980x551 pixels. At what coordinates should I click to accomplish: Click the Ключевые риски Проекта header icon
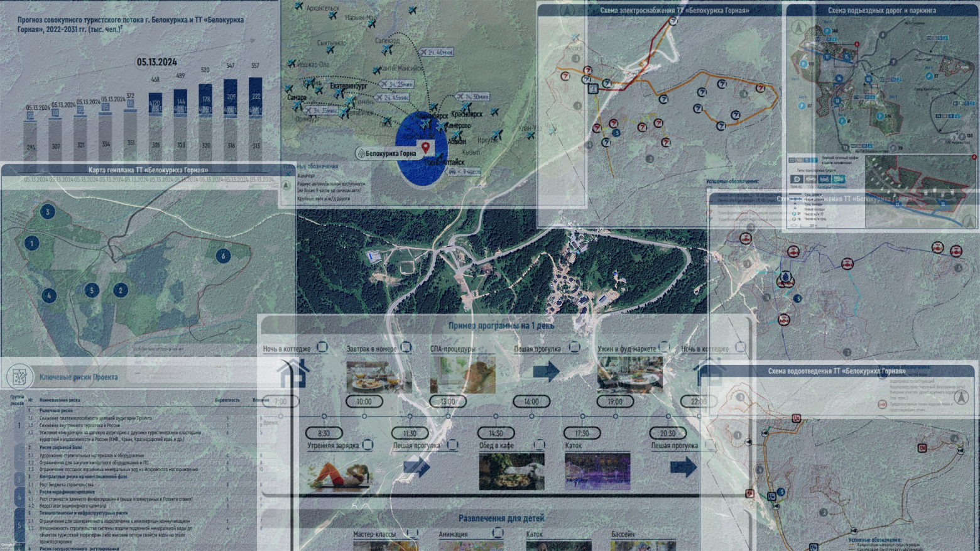tap(19, 377)
